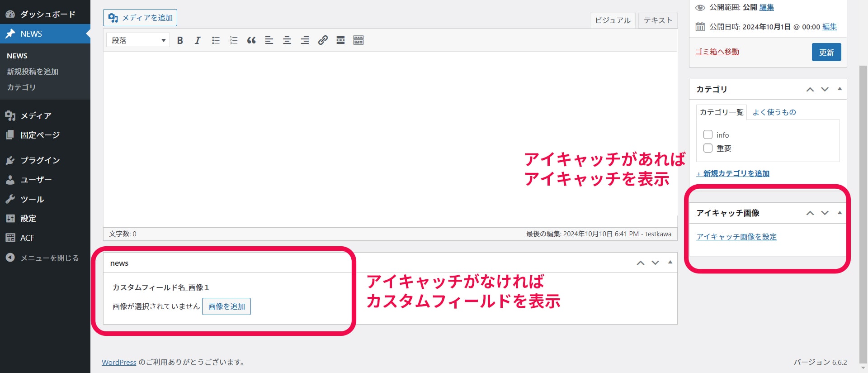Move the アイキャッチ画像 panel down
This screenshot has height=373, width=868.
tap(825, 213)
